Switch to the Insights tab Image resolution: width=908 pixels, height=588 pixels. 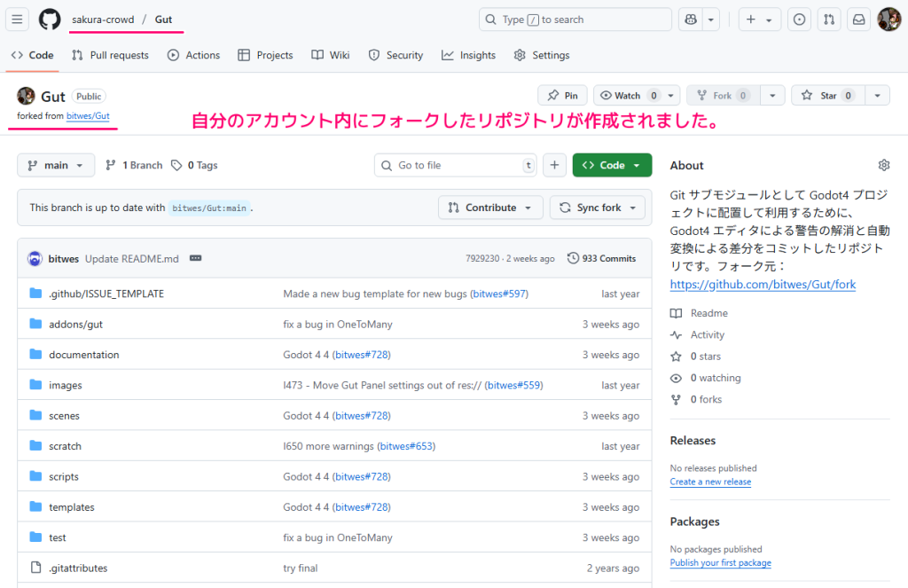[468, 55]
